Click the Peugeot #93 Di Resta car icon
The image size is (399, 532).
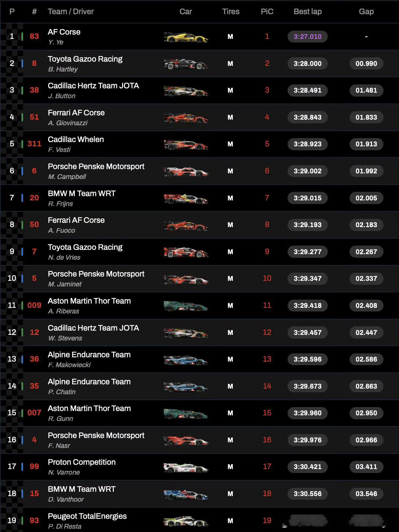pos(186,521)
